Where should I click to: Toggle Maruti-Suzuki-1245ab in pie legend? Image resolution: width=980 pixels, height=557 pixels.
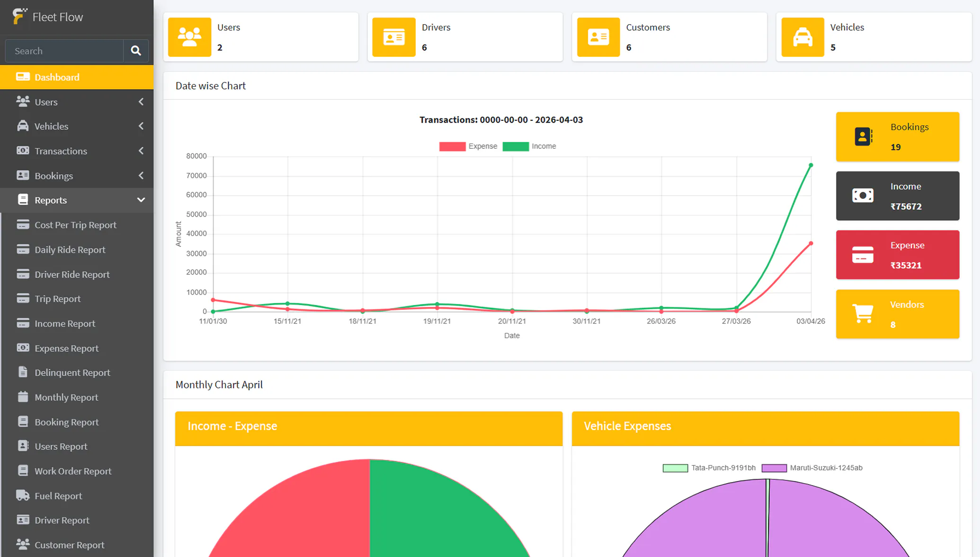tap(812, 468)
